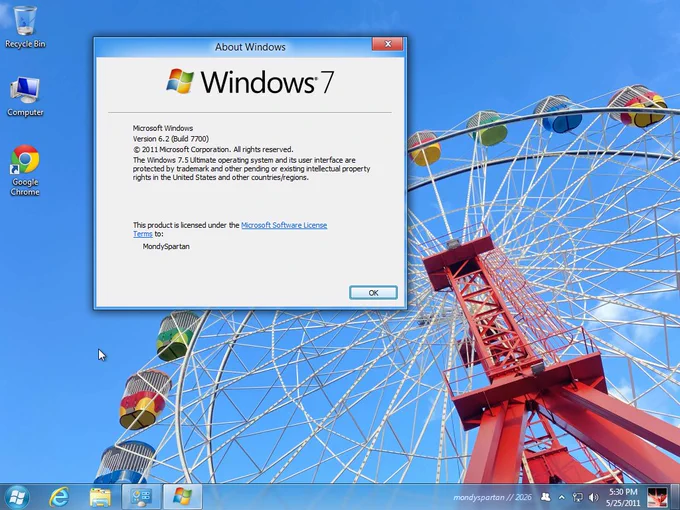Open the clock showing 5:30 PM
This screenshot has height=510, width=680.
[x=623, y=497]
